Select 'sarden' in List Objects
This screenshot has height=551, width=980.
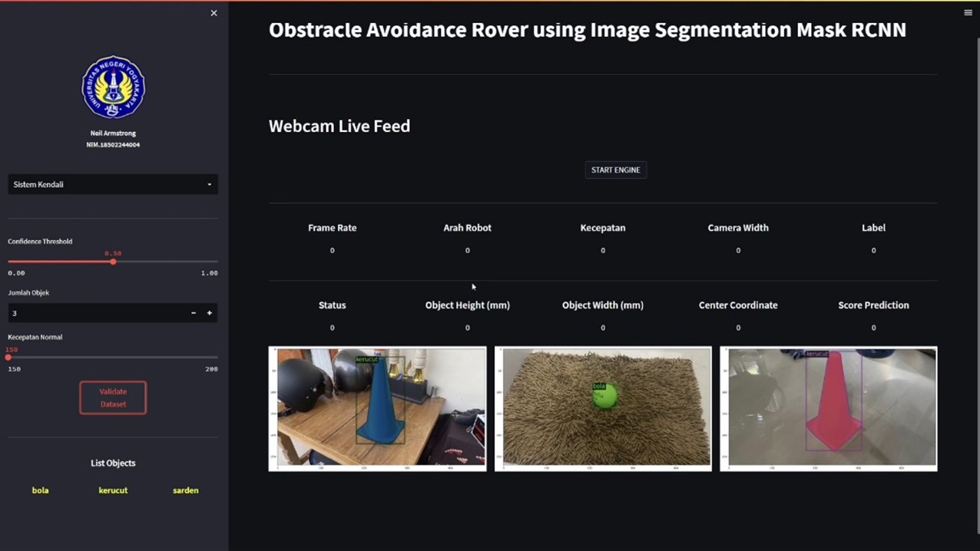(186, 490)
